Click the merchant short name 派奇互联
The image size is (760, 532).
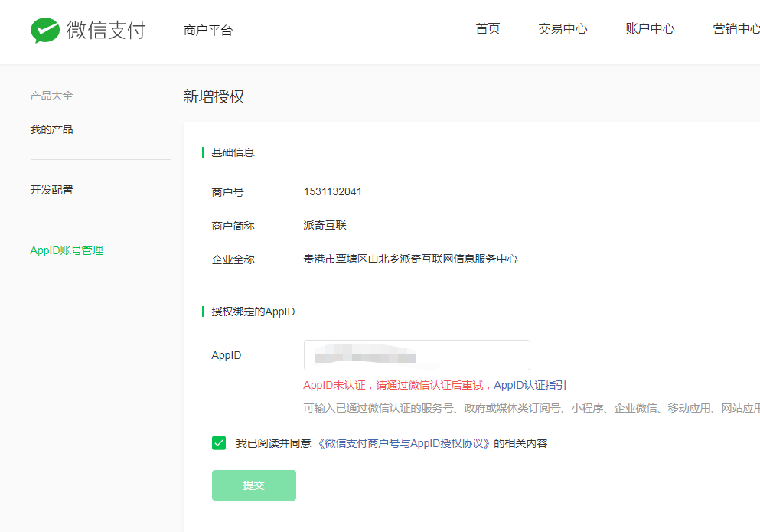point(325,225)
